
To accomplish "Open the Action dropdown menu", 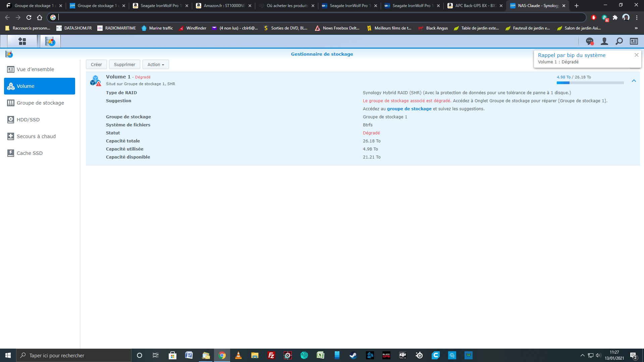I will click(x=156, y=64).
